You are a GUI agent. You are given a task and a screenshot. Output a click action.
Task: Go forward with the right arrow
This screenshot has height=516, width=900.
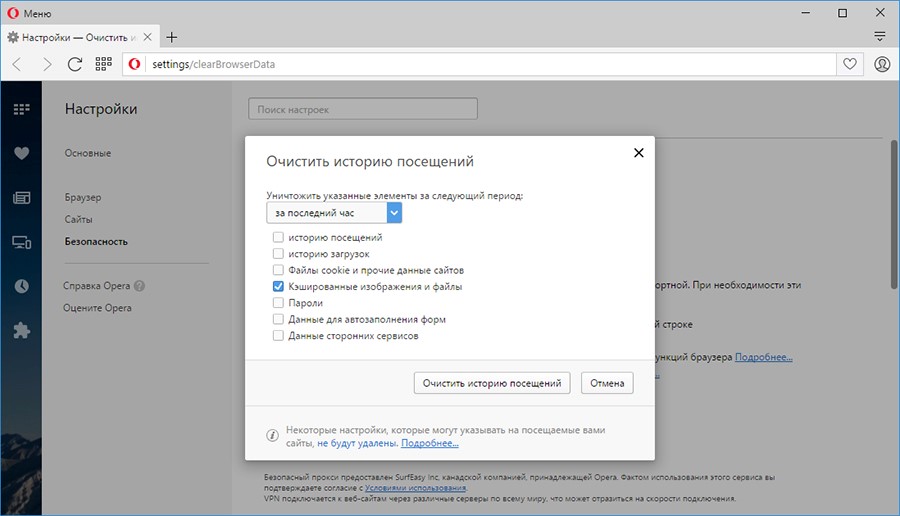(46, 64)
